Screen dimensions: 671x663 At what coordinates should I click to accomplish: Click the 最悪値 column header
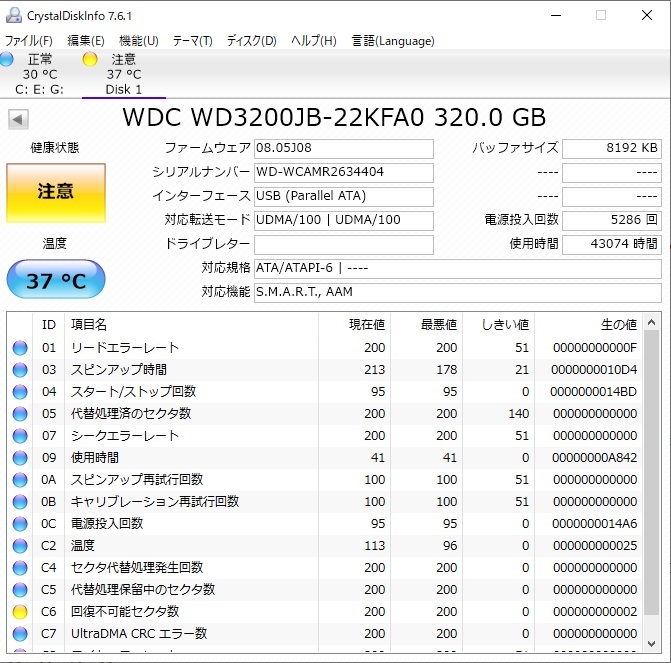[426, 325]
